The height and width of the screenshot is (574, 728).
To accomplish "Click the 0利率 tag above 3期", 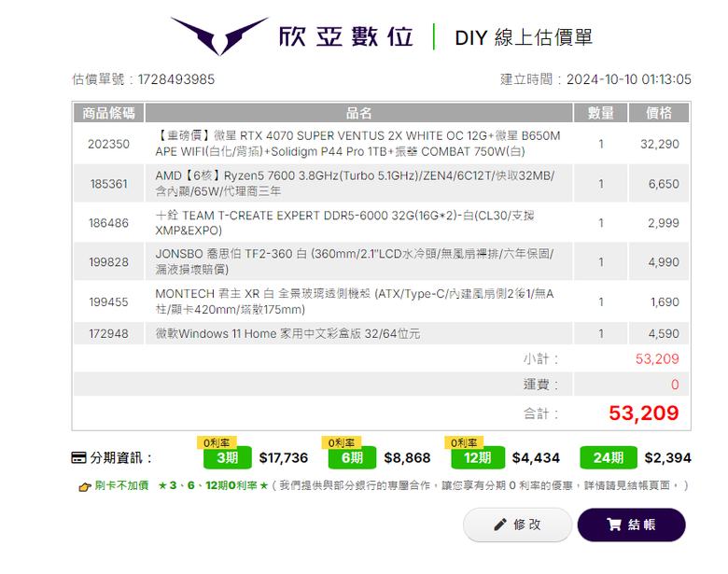I will (x=217, y=442).
